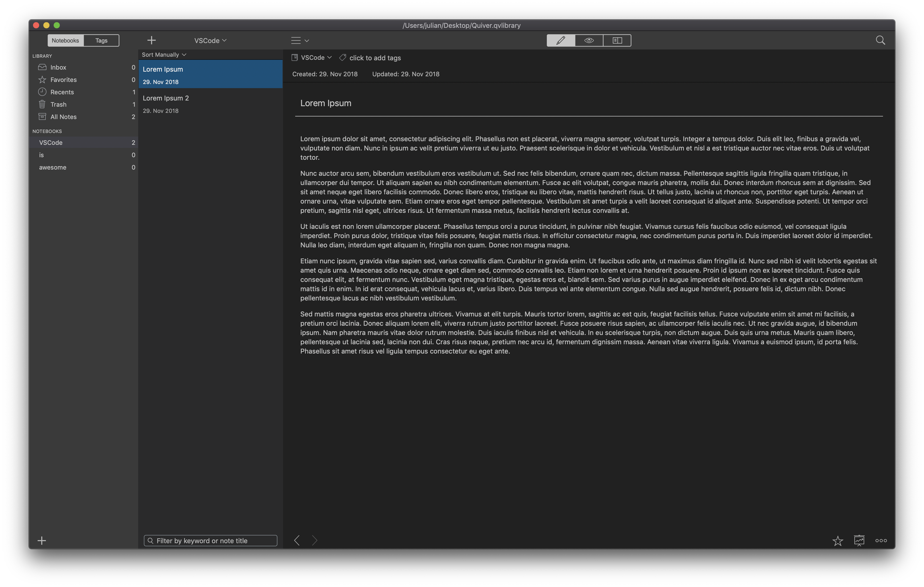Open the Sort Manually dropdown
Image resolution: width=924 pixels, height=587 pixels.
(164, 54)
